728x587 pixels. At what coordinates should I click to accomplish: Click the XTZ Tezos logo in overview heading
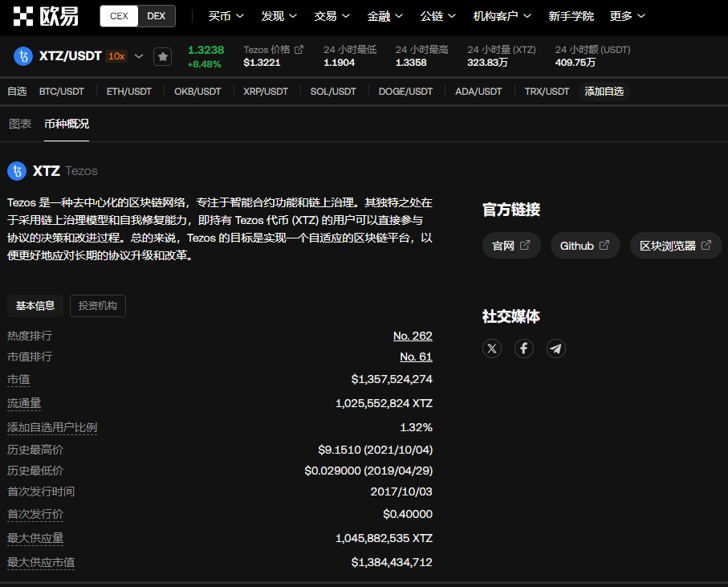(x=17, y=171)
